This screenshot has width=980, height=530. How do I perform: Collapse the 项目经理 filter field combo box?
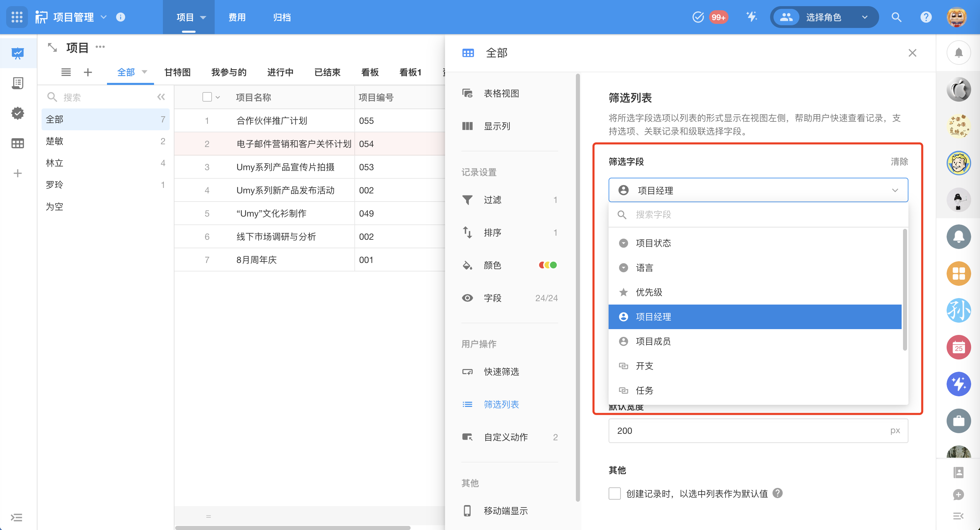click(x=758, y=190)
